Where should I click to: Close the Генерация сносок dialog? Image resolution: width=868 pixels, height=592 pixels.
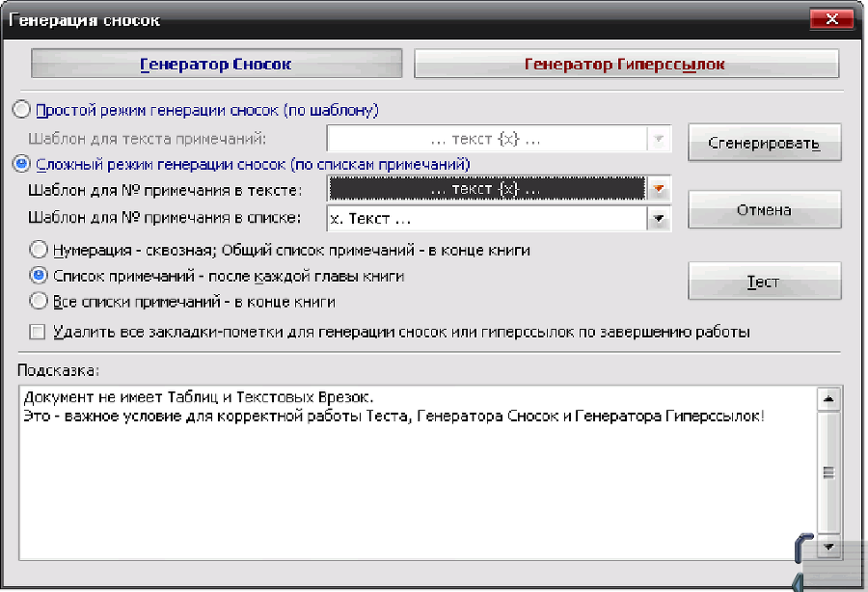point(831,17)
